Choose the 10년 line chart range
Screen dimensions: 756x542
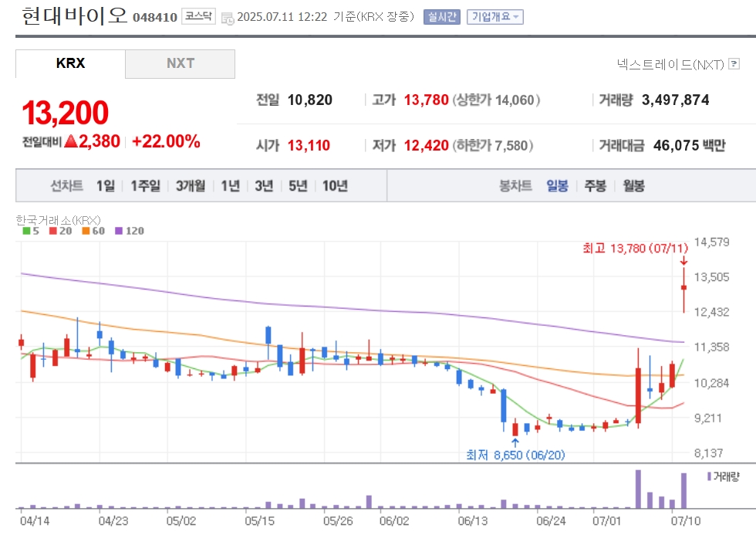tap(335, 186)
